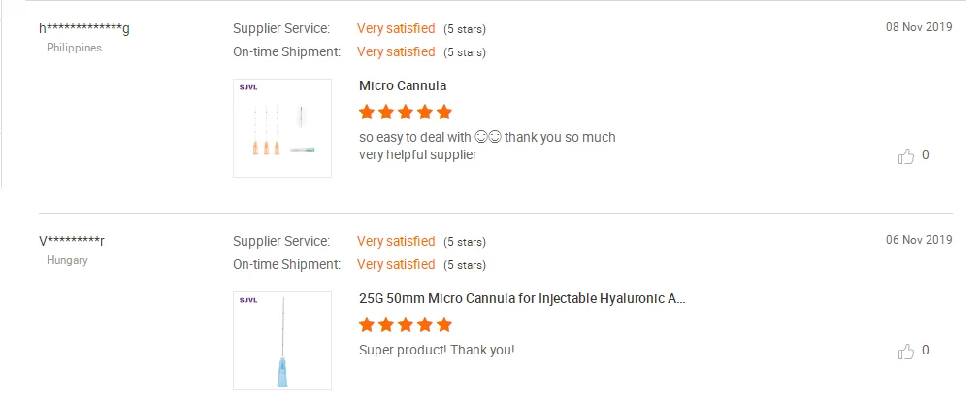Click 'Very satisfied' On-time Shipment rating from Hungary reviewer
980x405 pixels.
(x=396, y=264)
